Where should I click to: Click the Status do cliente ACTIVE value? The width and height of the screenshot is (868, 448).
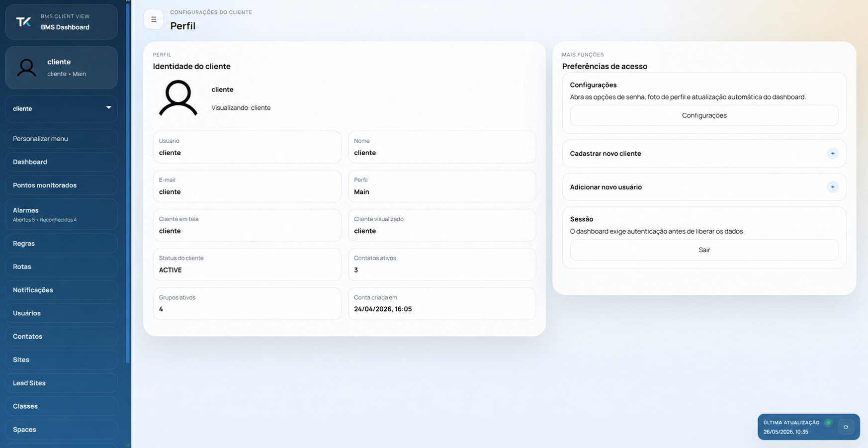pyautogui.click(x=171, y=270)
